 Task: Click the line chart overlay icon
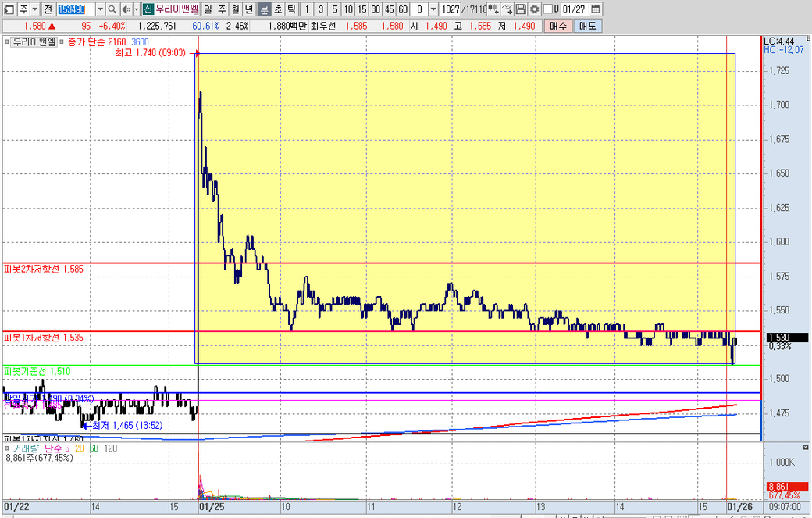[507, 9]
